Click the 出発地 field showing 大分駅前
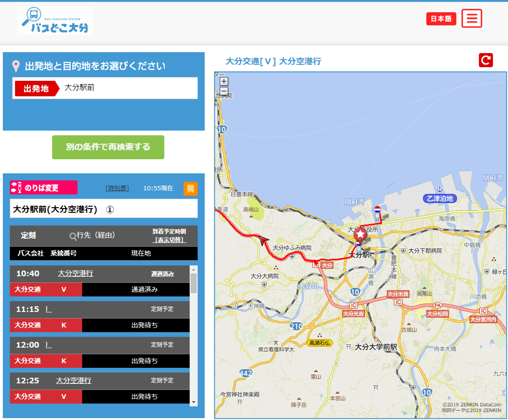 click(105, 88)
